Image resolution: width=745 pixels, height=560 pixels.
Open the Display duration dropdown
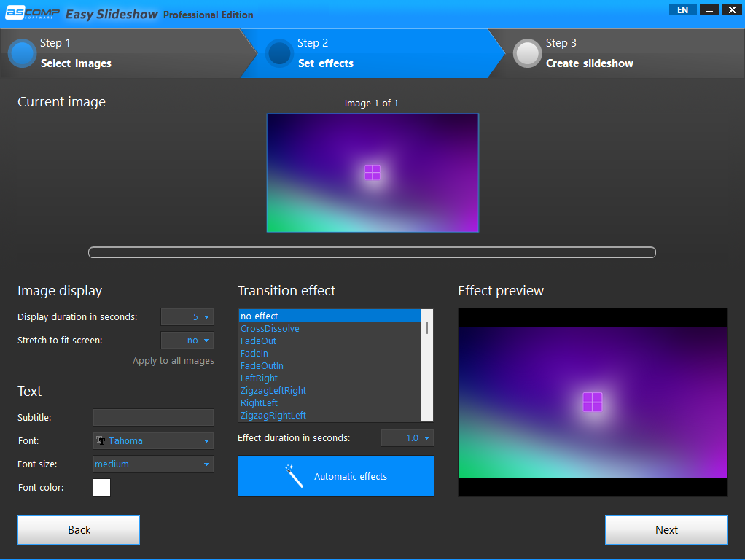coord(187,317)
